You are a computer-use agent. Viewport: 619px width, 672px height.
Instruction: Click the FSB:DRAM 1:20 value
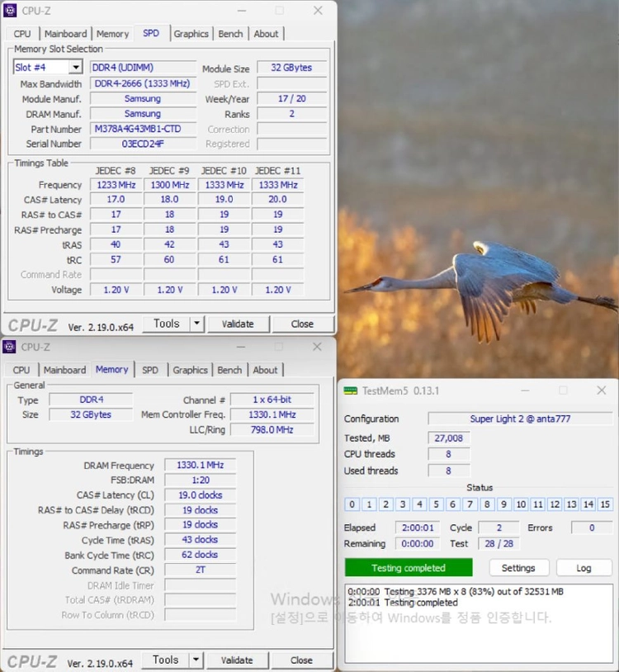(200, 480)
